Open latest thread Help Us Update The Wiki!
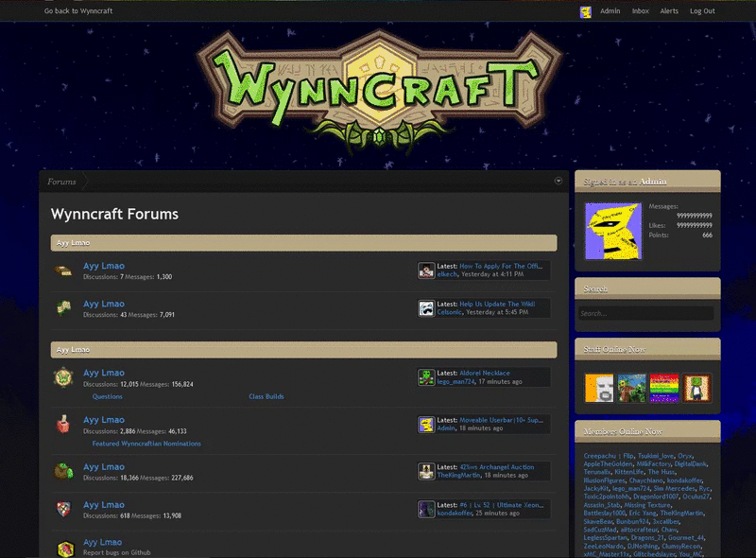 (x=497, y=305)
